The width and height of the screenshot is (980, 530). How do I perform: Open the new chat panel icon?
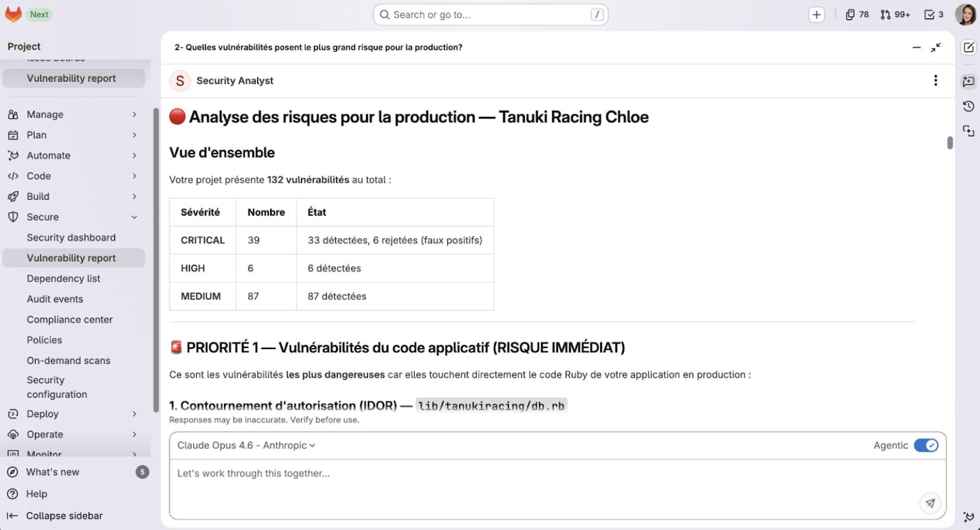coord(969,81)
